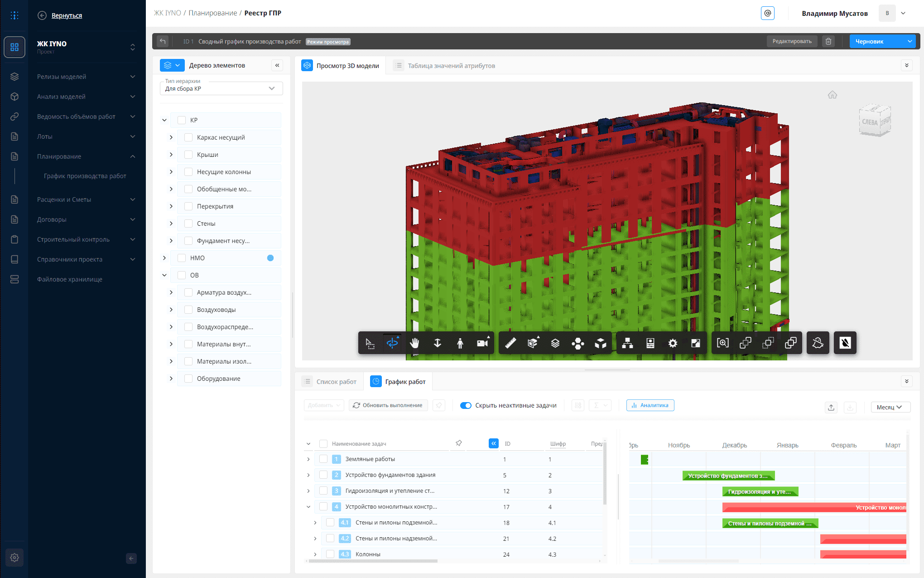
Task: Expand the Несущие колонны node
Action: pyautogui.click(x=171, y=172)
